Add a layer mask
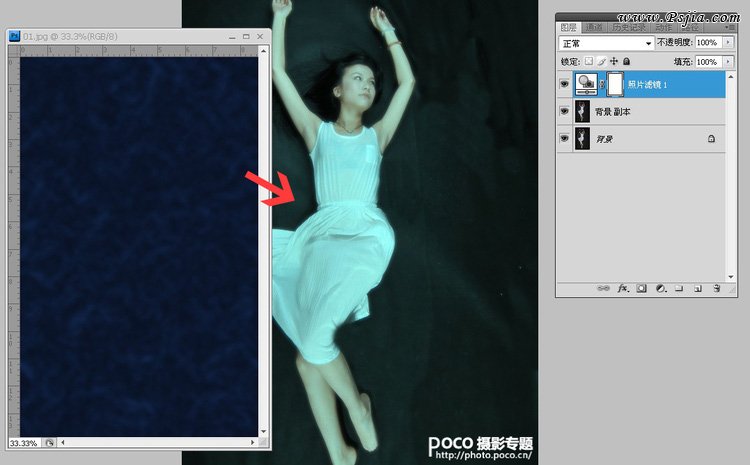This screenshot has width=750, height=465. 640,288
